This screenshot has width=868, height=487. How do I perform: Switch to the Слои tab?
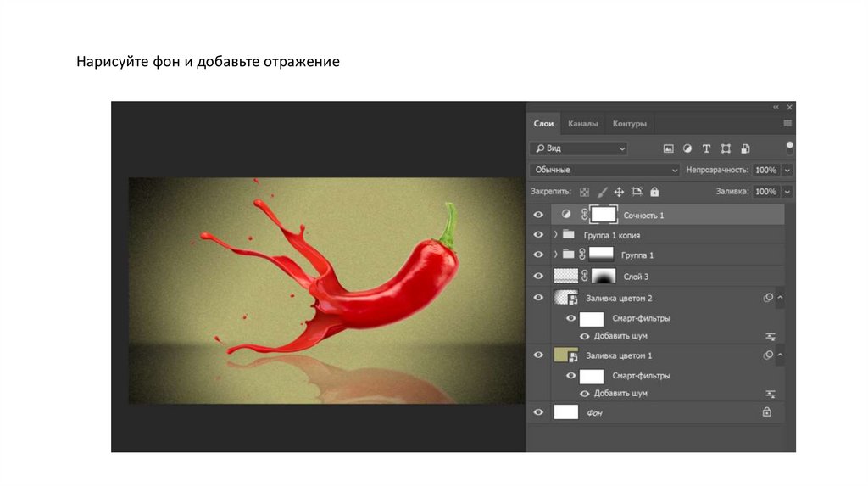point(543,124)
